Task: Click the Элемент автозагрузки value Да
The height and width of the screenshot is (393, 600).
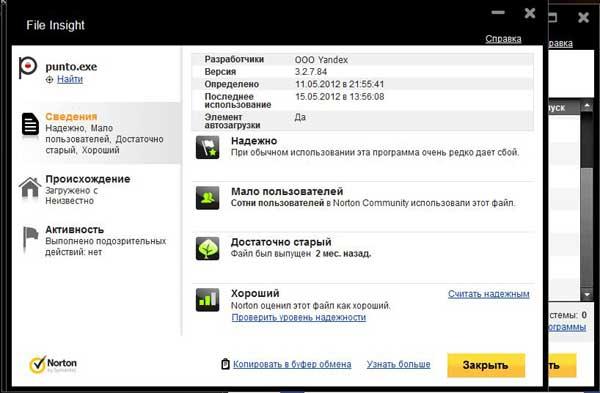Action: pos(300,117)
